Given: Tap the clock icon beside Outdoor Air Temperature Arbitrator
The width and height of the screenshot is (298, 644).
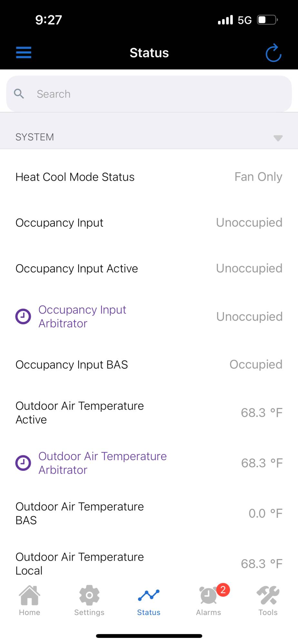Looking at the screenshot, I should 23,463.
